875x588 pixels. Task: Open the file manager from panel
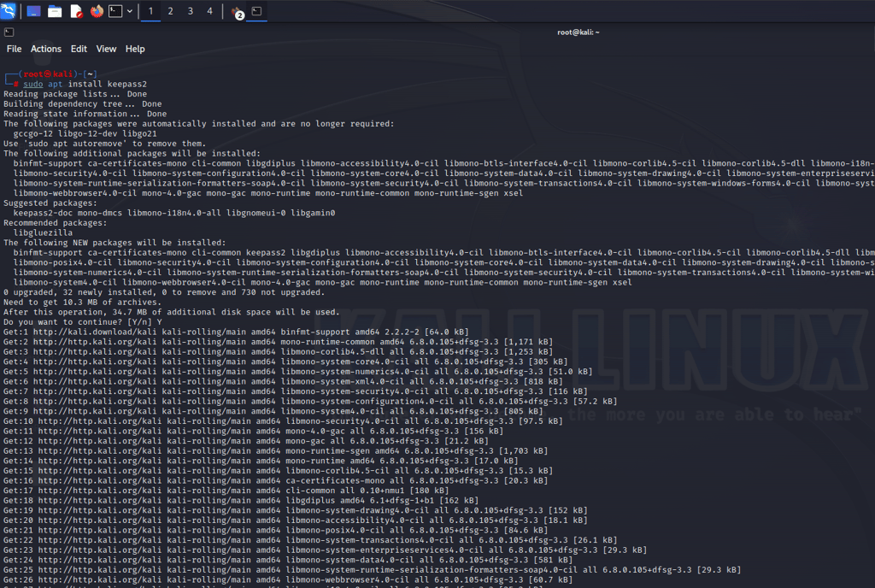click(x=55, y=11)
